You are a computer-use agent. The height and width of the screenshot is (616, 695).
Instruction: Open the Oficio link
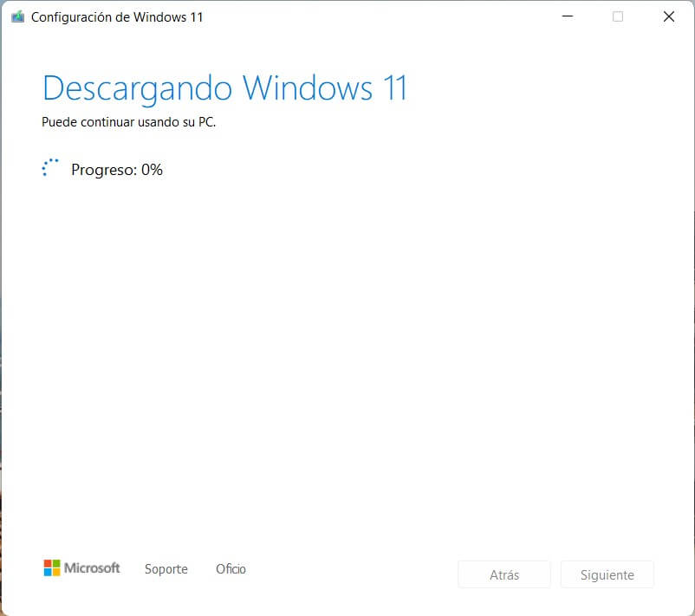[231, 569]
